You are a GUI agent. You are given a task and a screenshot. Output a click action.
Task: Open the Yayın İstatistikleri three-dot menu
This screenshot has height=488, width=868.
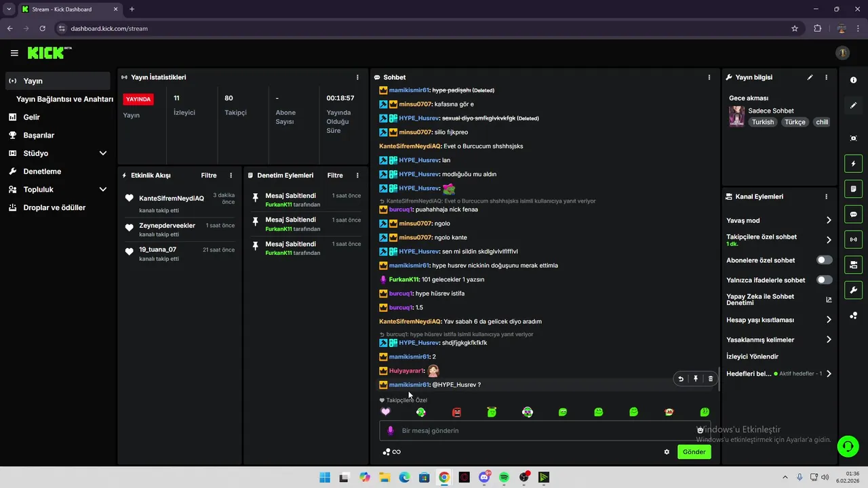point(357,77)
